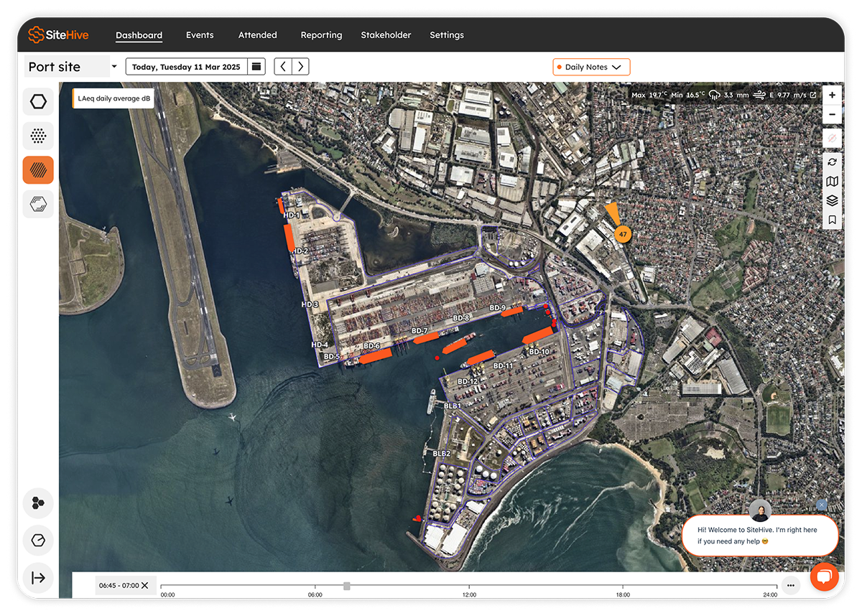Image resolution: width=862 pixels, height=616 pixels.
Task: Click the HD-3 berth label
Action: point(310,305)
